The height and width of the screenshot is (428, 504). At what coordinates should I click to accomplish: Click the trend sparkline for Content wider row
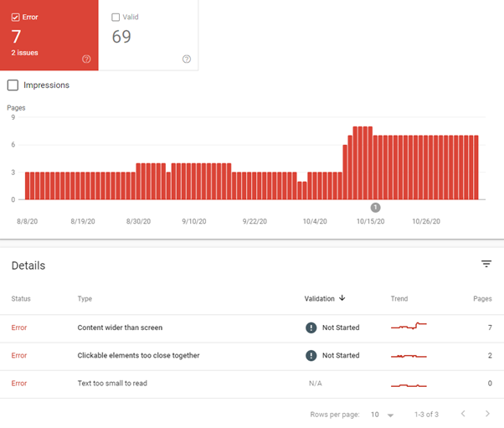pos(409,326)
